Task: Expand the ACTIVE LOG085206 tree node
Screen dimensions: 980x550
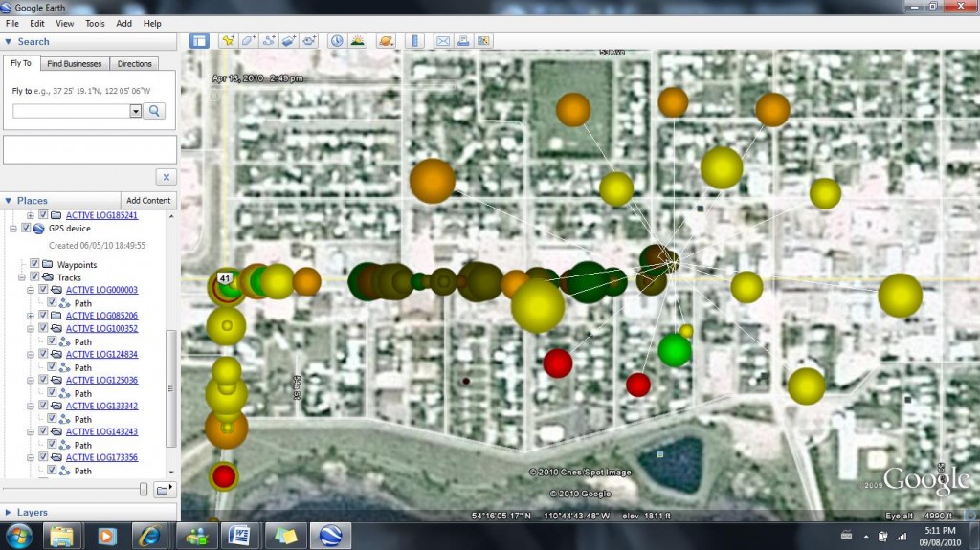Action: (x=30, y=316)
